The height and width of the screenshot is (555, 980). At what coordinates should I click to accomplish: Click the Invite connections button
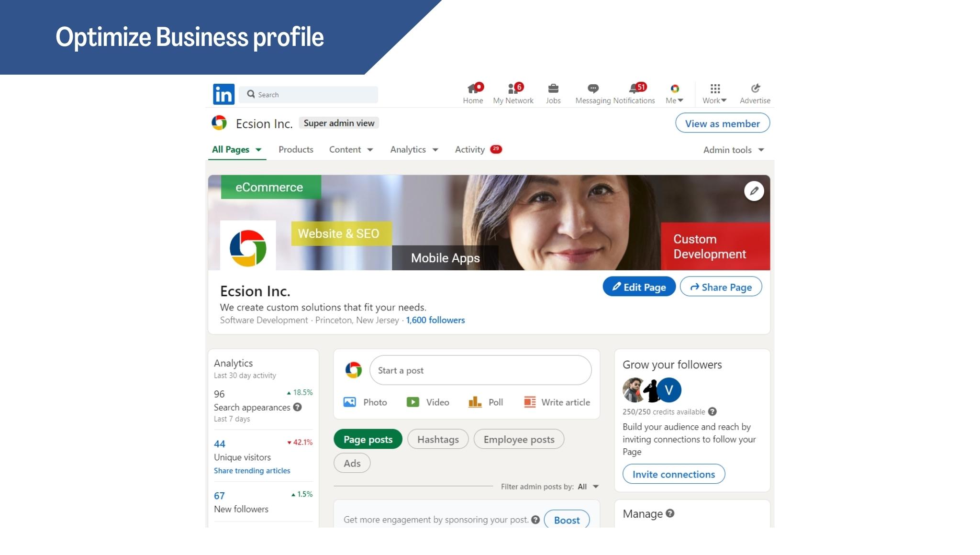(x=674, y=474)
